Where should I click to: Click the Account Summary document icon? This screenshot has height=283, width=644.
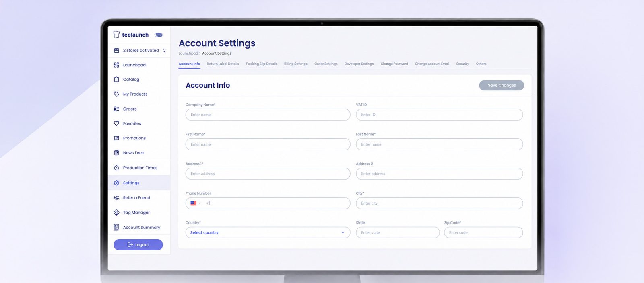pyautogui.click(x=116, y=227)
